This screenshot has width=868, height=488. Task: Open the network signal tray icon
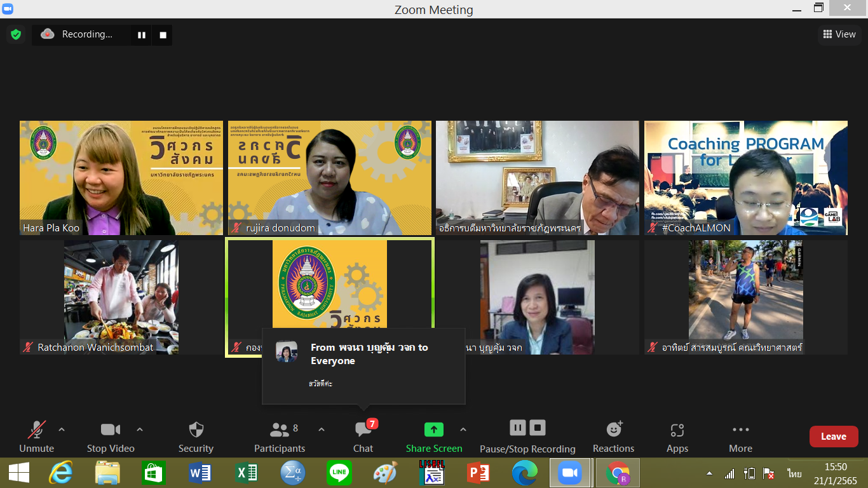(x=729, y=473)
